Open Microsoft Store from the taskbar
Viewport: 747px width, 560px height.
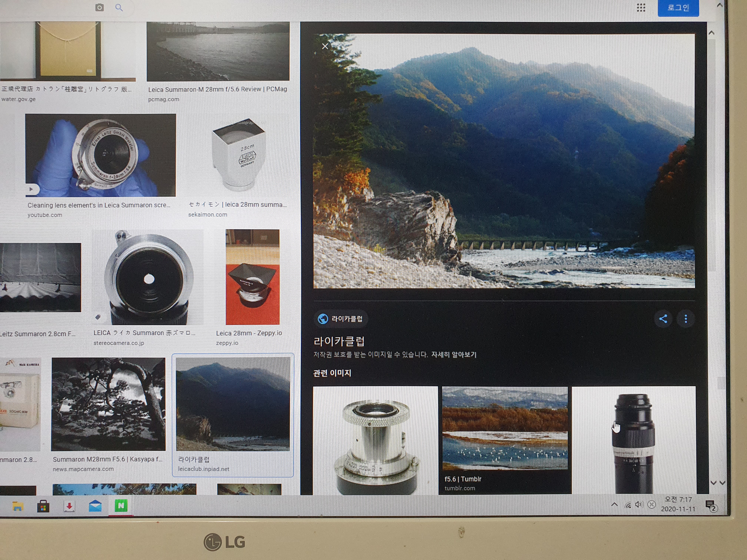[43, 506]
